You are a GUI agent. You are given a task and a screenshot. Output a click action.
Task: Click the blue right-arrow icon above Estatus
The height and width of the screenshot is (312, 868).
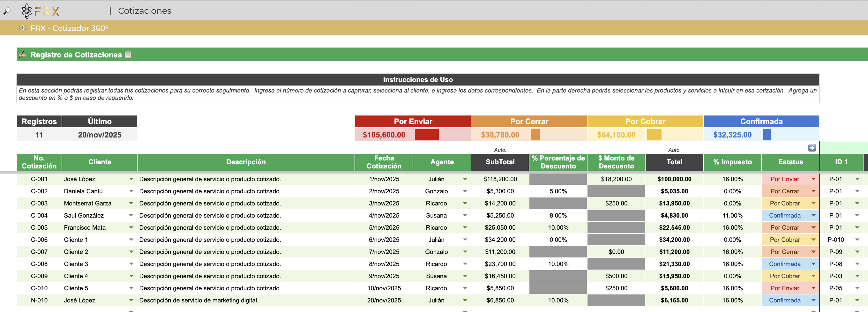point(812,148)
